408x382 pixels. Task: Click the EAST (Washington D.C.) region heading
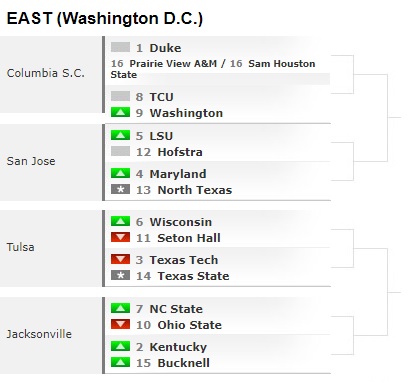coord(105,19)
